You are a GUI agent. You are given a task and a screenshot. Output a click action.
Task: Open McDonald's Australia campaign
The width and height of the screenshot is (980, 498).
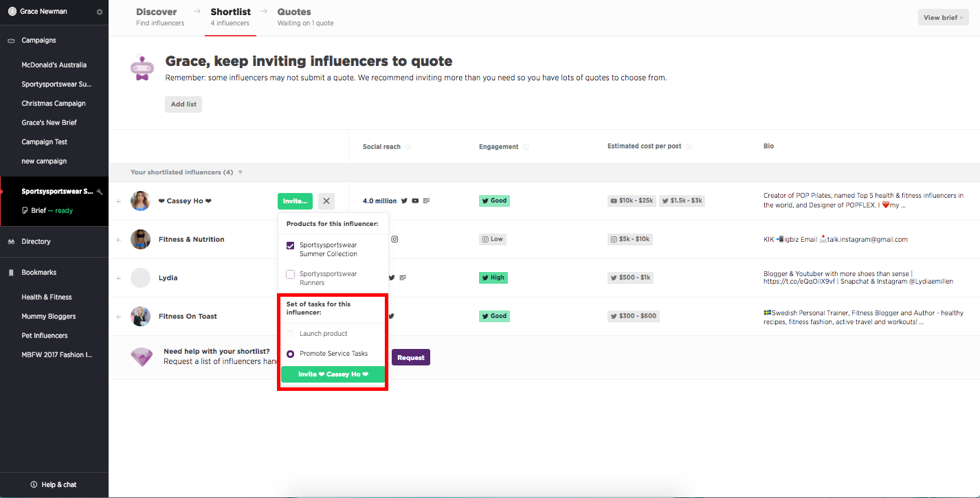(x=54, y=65)
